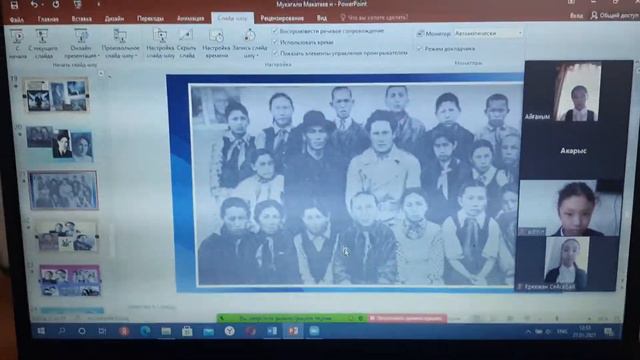This screenshot has width=640, height=360.
Task: Select slide 19 thumbnail
Action: 56,96
